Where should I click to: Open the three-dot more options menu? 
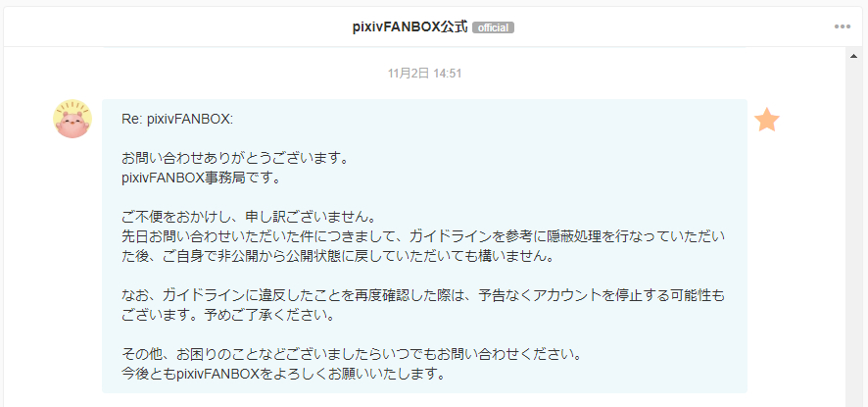click(842, 26)
